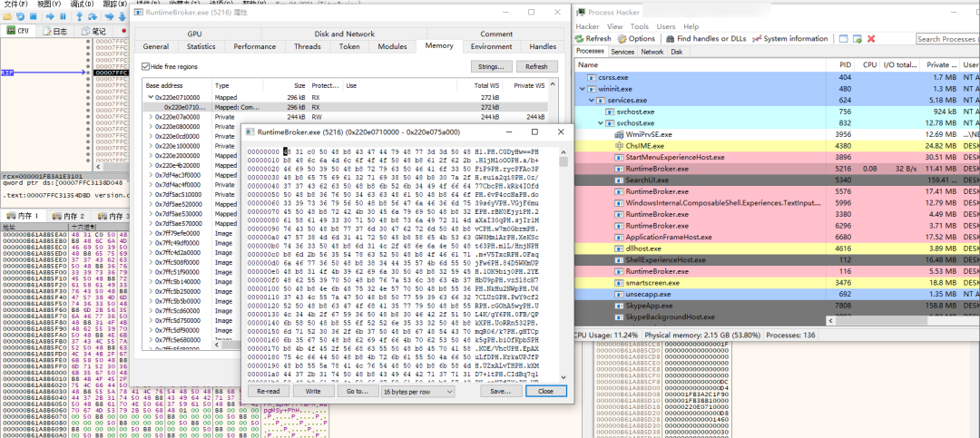Click the ApplicationFrameHost.exe process icon

[x=620, y=237]
